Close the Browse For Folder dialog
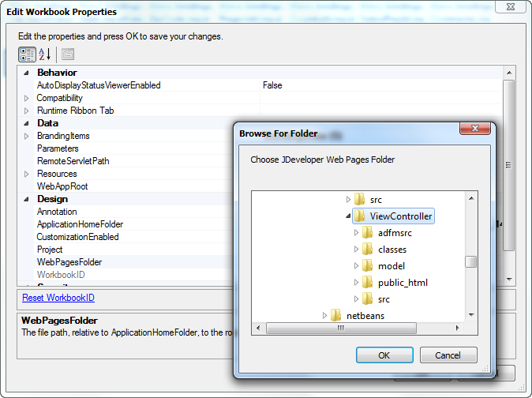Viewport: 532px width, 398px height. click(475, 129)
